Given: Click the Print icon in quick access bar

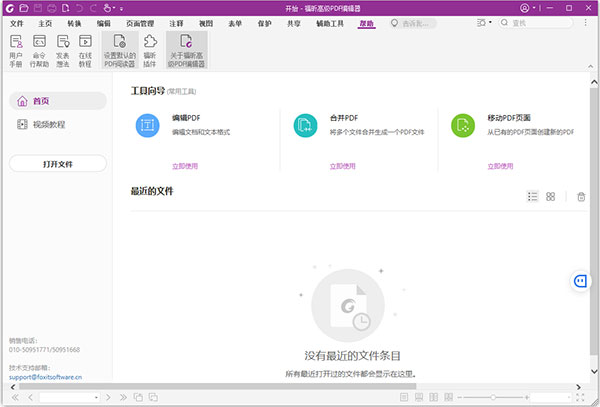Looking at the screenshot, I should (x=52, y=8).
